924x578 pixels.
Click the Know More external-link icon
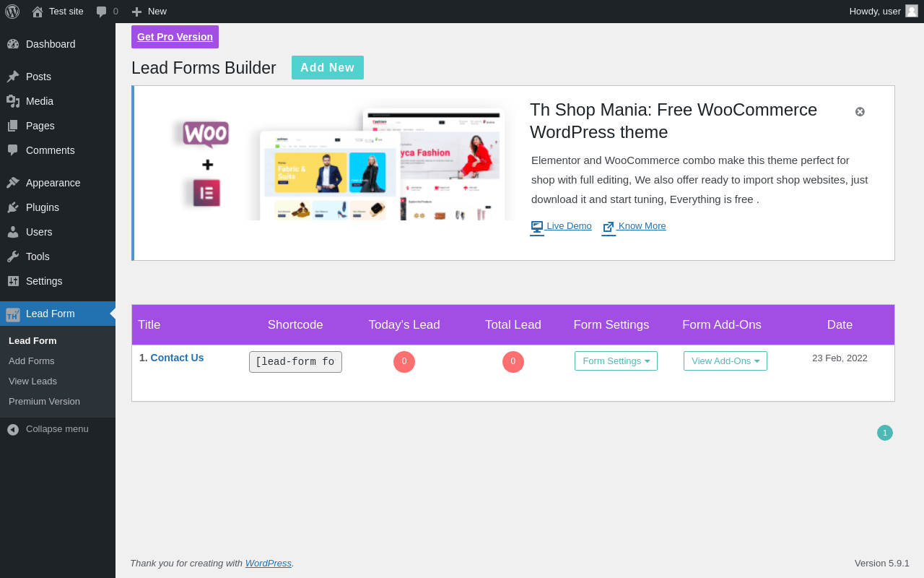click(609, 227)
